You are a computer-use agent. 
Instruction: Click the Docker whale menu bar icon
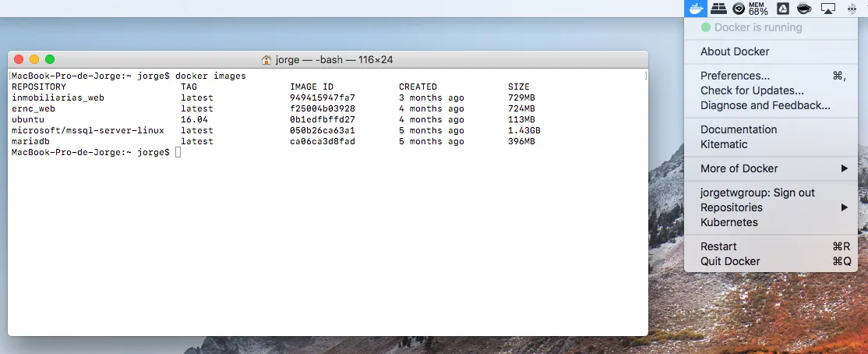click(696, 9)
